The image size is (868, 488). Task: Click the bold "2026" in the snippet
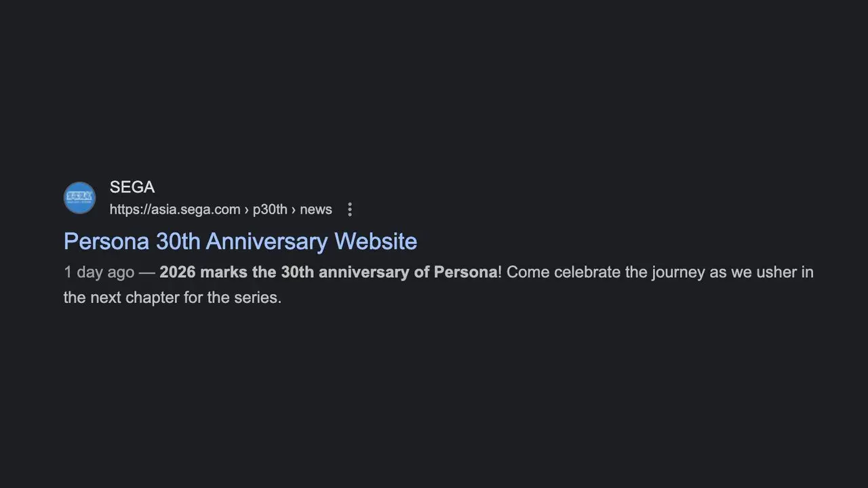[x=178, y=272]
